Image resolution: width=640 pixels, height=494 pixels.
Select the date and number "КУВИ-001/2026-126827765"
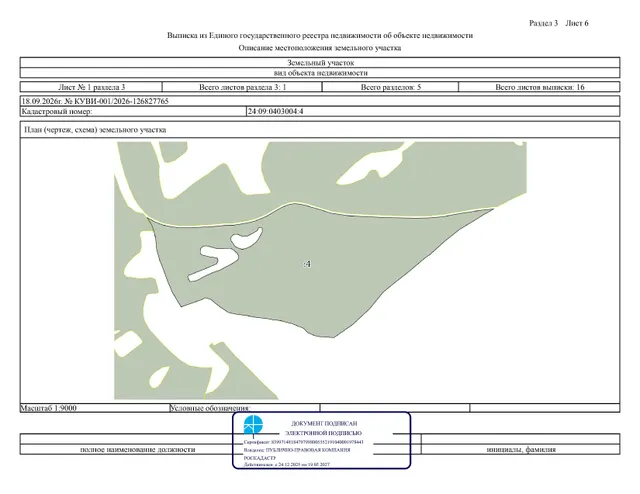pos(95,101)
